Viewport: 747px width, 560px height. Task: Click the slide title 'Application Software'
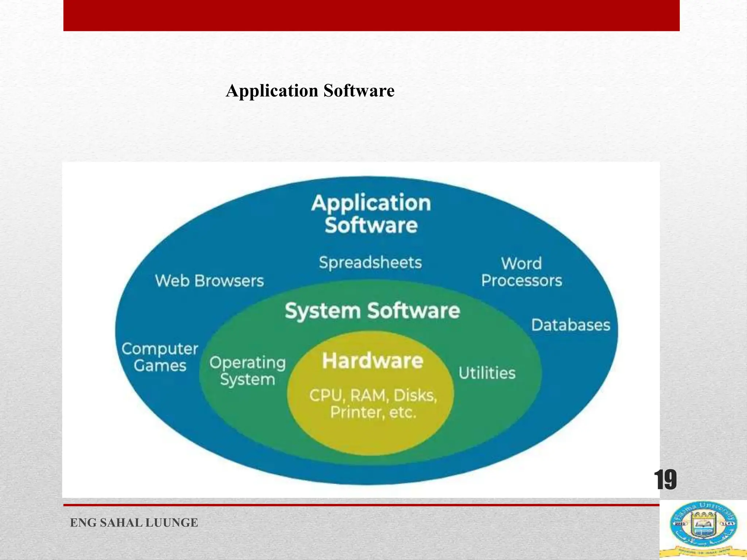(310, 91)
